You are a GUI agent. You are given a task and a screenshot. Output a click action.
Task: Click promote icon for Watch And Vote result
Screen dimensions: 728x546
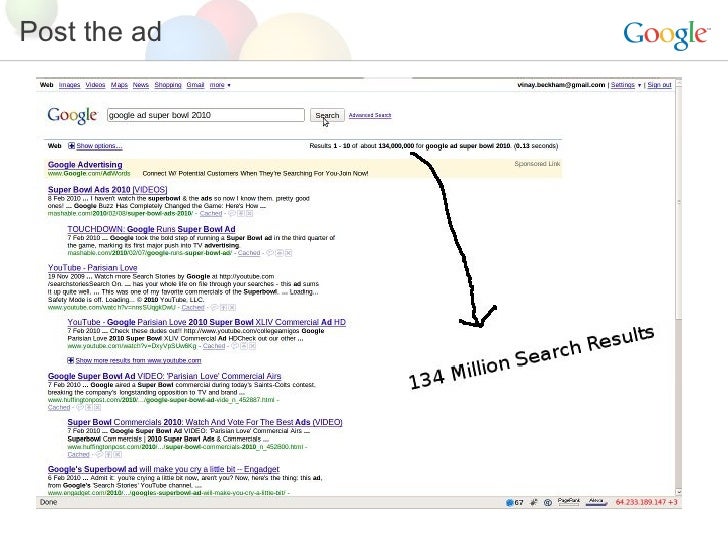[108, 455]
